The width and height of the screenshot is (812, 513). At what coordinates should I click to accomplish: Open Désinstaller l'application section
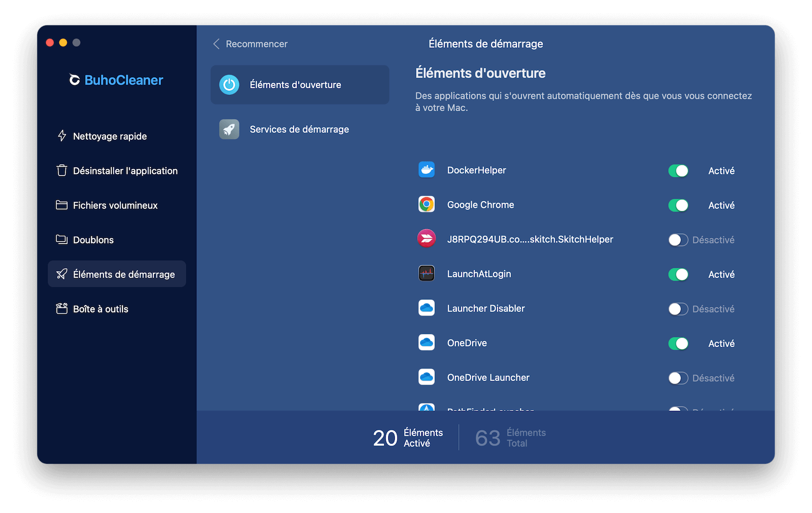(117, 170)
